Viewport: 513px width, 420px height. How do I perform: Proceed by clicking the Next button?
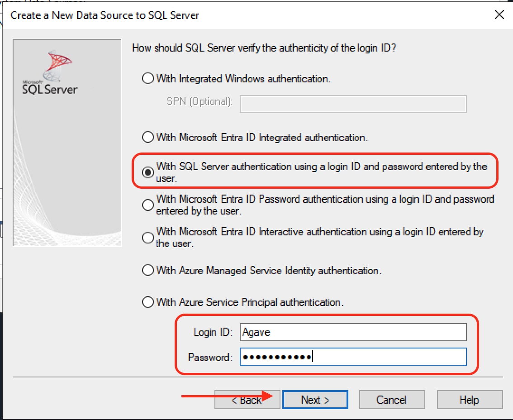click(x=315, y=400)
